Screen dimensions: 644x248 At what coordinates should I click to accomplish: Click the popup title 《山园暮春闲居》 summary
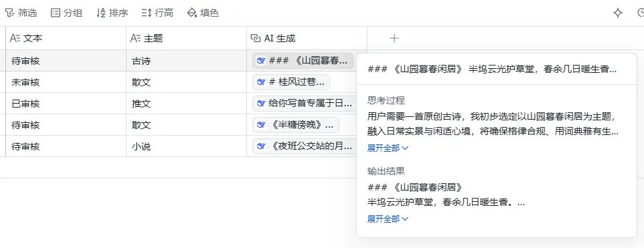[492, 70]
